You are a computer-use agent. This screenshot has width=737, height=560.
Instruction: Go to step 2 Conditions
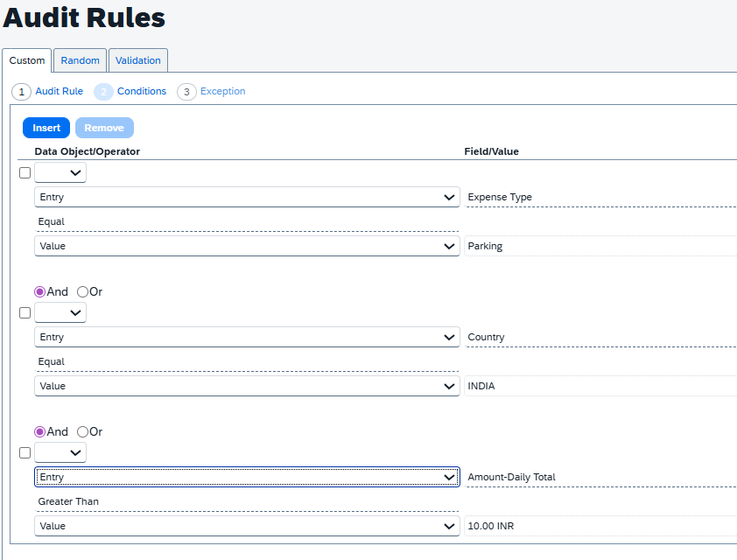pyautogui.click(x=130, y=91)
